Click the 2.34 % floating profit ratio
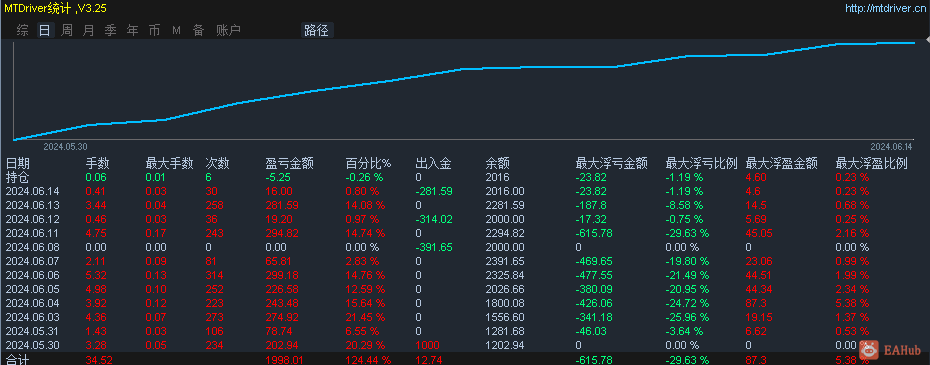This screenshot has width=930, height=365. pos(852,289)
